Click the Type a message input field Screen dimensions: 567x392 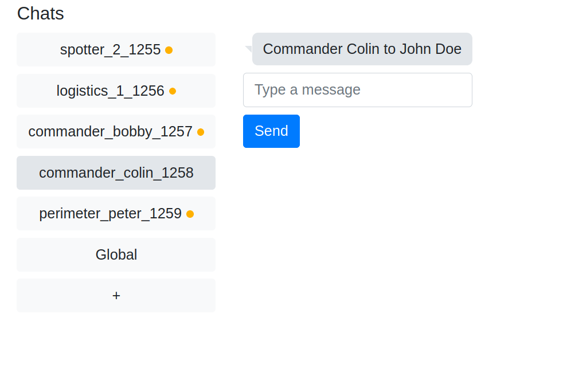click(x=358, y=90)
